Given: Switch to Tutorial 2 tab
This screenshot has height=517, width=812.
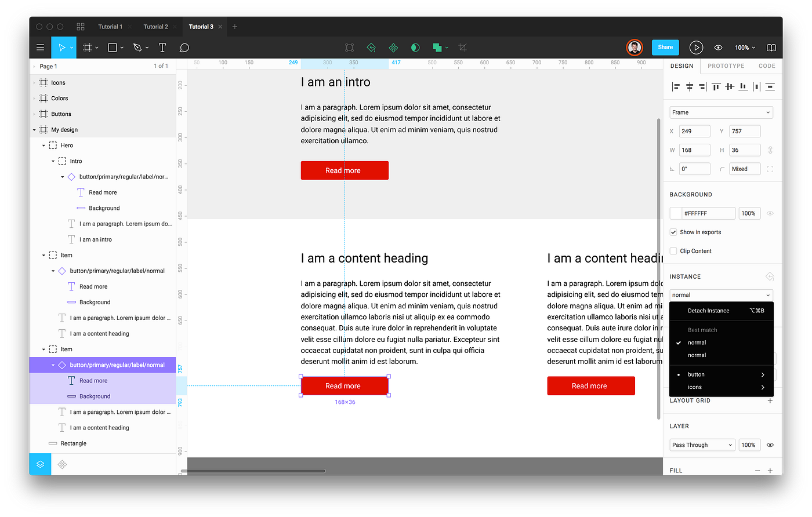Looking at the screenshot, I should 155,27.
